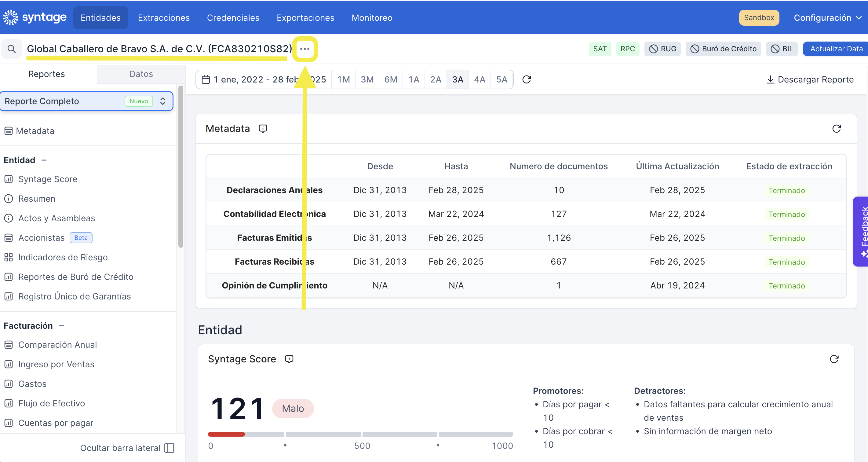The width and height of the screenshot is (868, 462).
Task: Open the Reporte Completo selector
Action: [87, 101]
